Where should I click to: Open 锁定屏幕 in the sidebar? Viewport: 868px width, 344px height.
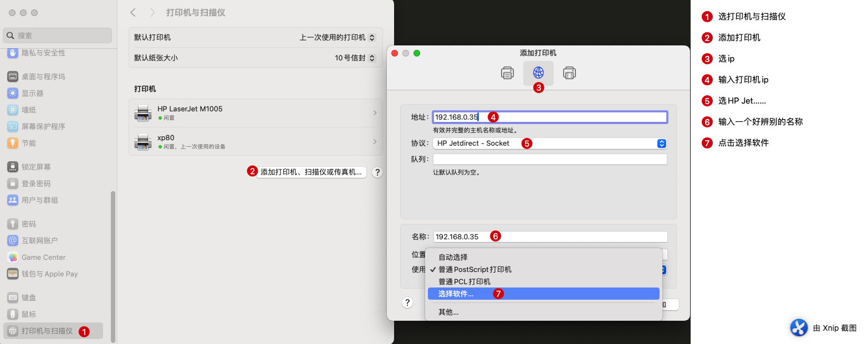pyautogui.click(x=36, y=167)
